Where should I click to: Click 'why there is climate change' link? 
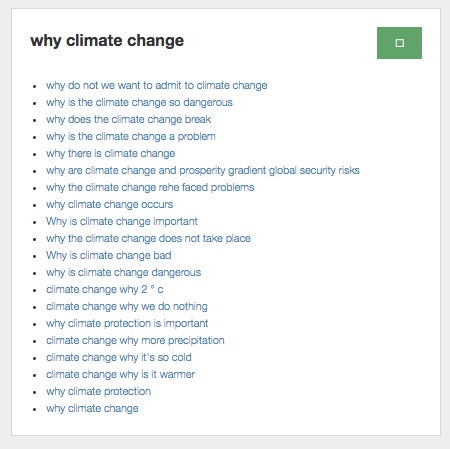(111, 153)
